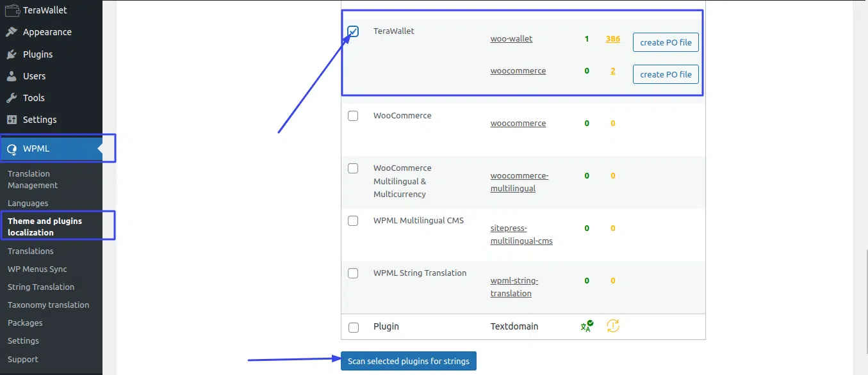868x375 pixels.
Task: Click the translated strings icon in table footer
Action: (587, 326)
